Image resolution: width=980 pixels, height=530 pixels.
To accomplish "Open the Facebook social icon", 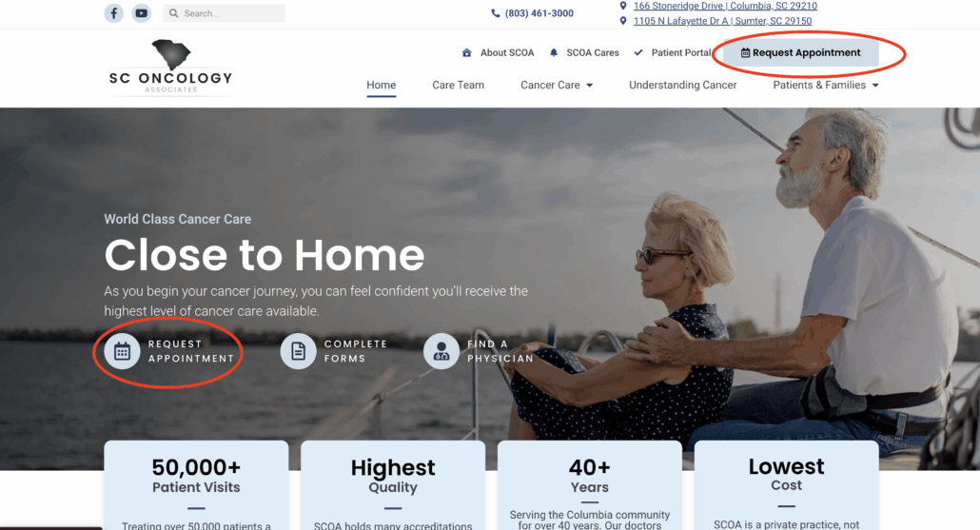I will (114, 13).
